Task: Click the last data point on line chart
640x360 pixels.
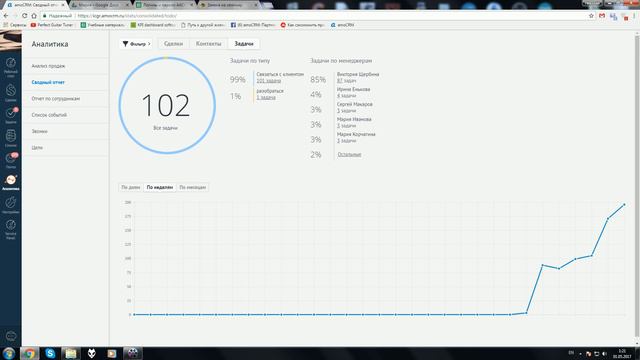Action: coord(624,204)
